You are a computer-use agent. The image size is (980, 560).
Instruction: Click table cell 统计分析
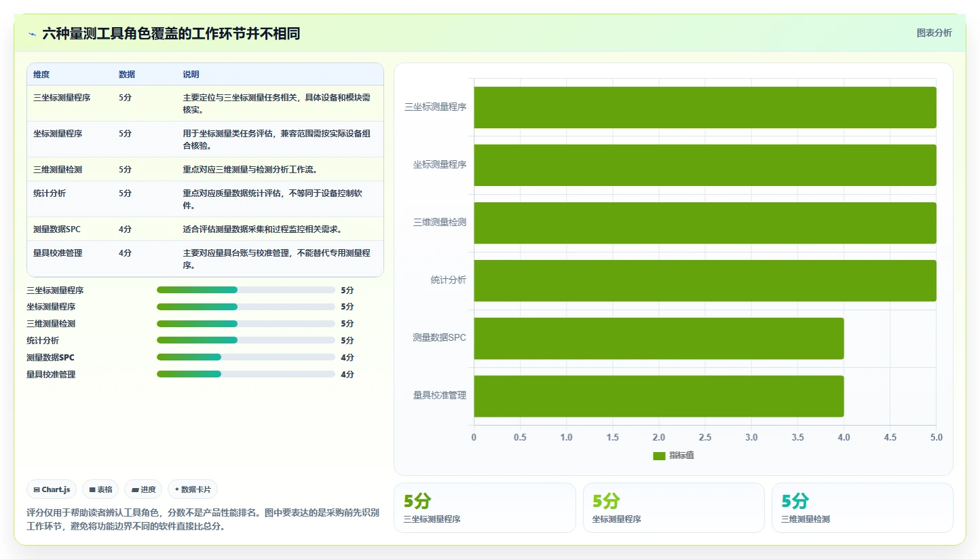coord(50,193)
